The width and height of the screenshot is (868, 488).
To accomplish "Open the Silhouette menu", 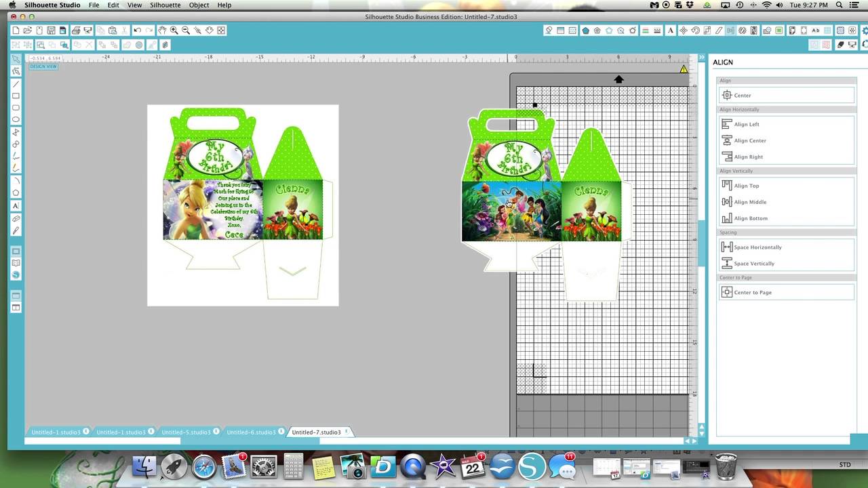I will point(165,5).
